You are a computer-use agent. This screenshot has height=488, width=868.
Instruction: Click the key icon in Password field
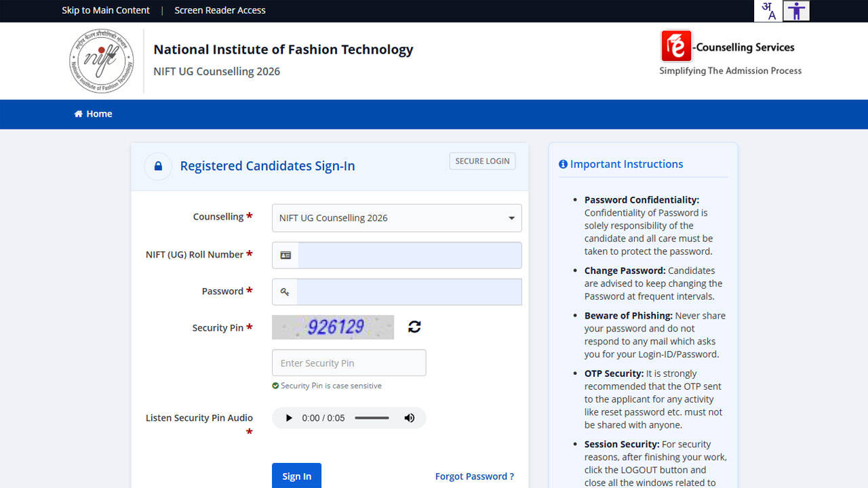(x=285, y=292)
